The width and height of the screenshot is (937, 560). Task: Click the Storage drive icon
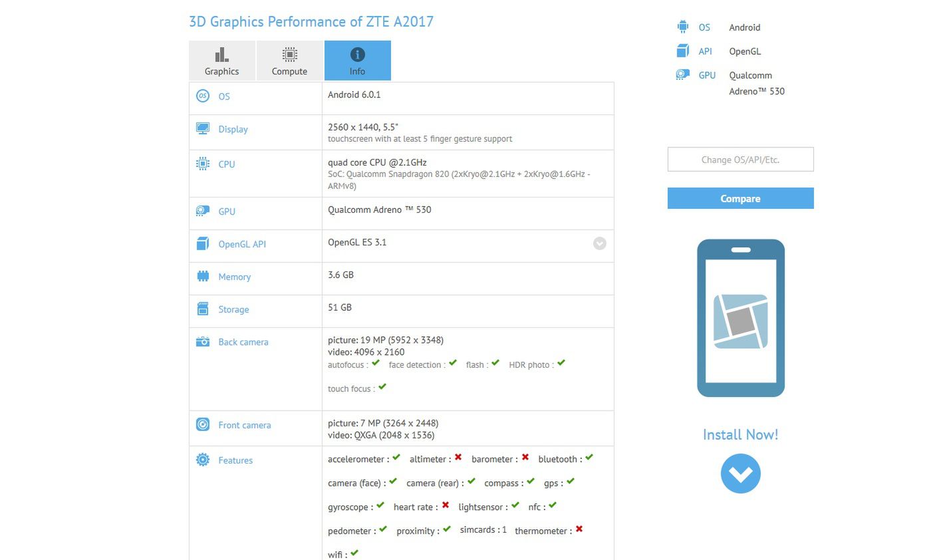(202, 307)
